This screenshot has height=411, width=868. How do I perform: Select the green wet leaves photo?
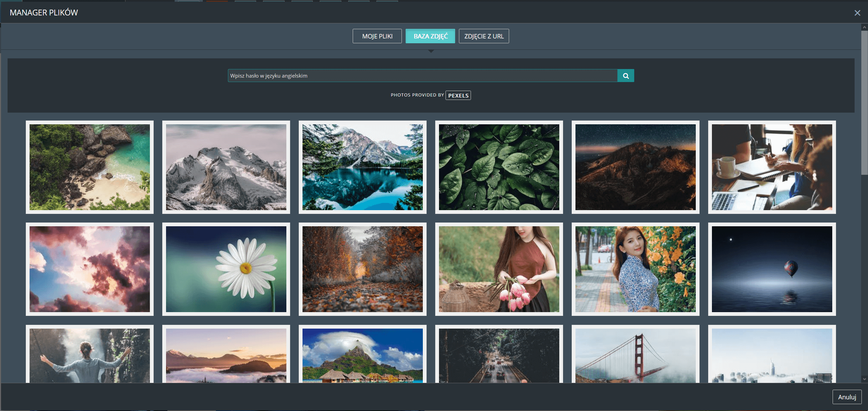(499, 167)
